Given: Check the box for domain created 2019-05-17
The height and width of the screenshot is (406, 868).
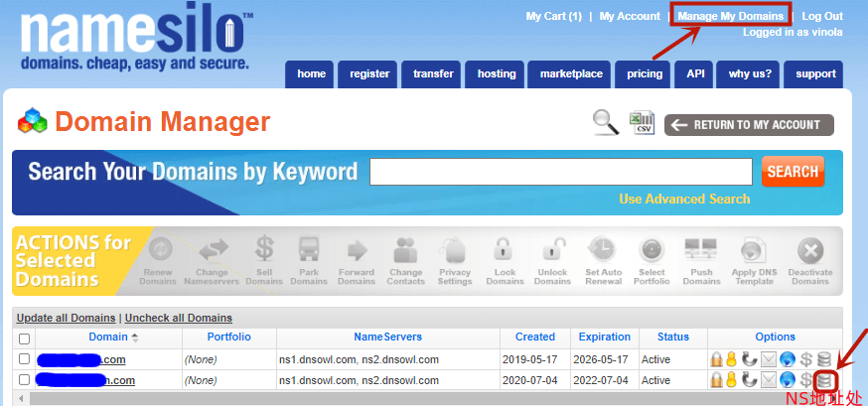Looking at the screenshot, I should tap(25, 359).
